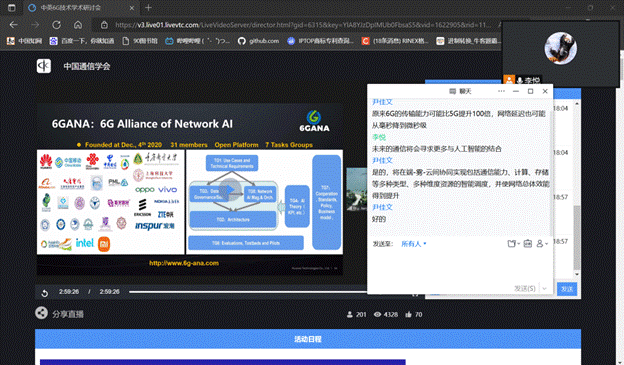Expand send options arrow beside 发送(S)

click(x=544, y=288)
